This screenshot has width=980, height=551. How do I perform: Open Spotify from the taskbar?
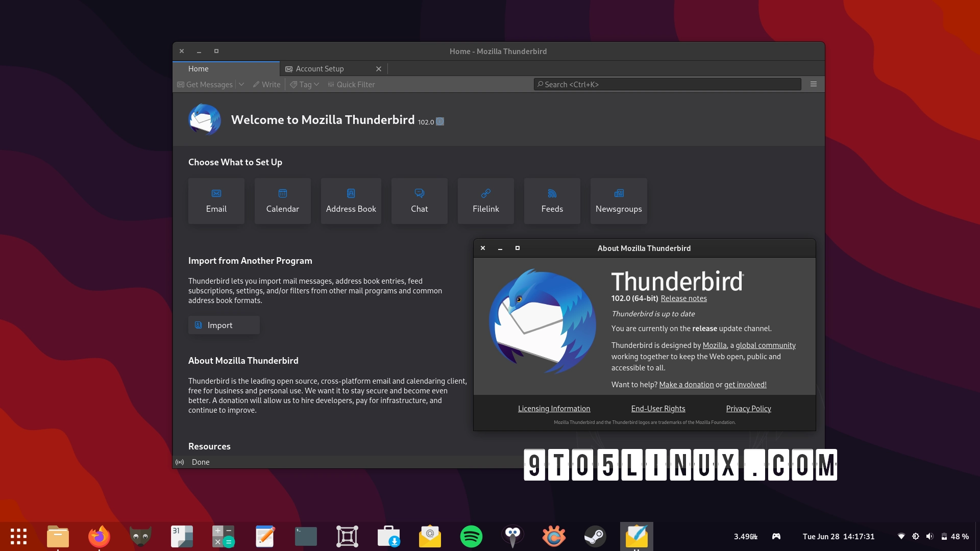[471, 536]
